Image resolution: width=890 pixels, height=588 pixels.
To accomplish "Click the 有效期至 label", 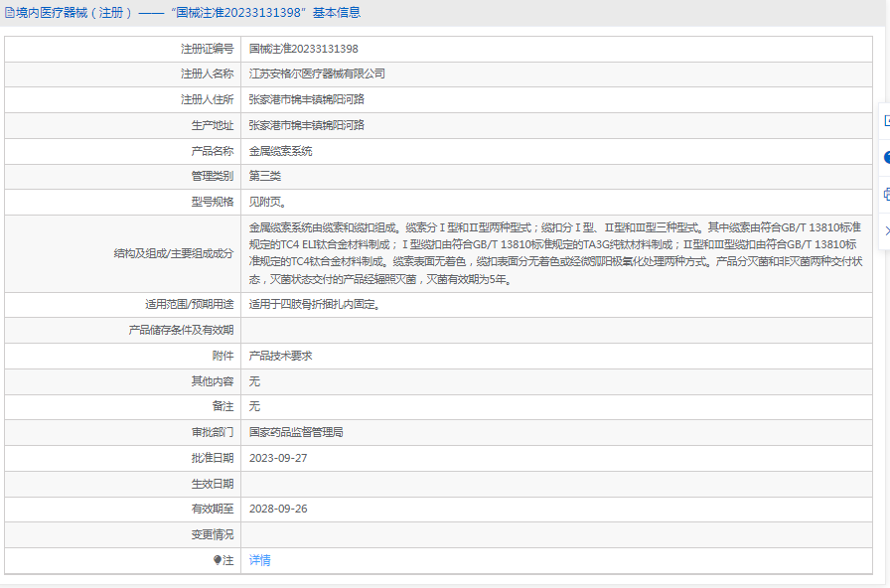I will click(213, 510).
